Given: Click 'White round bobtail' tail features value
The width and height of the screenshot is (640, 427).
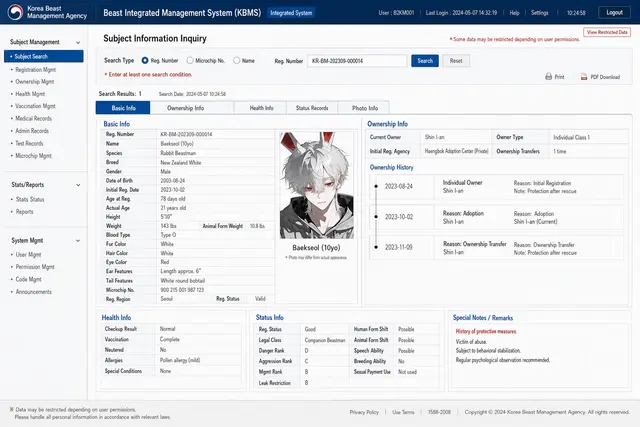Looking at the screenshot, I should [x=182, y=281].
